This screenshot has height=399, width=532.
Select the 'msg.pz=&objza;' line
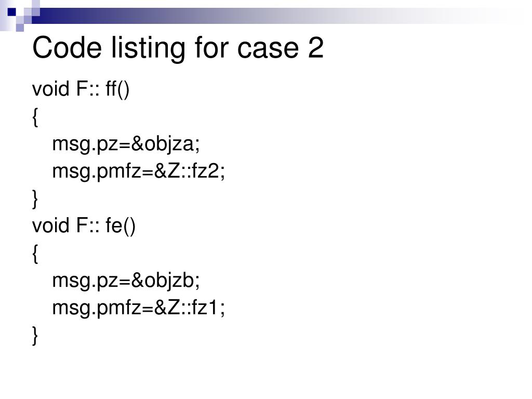126,144
